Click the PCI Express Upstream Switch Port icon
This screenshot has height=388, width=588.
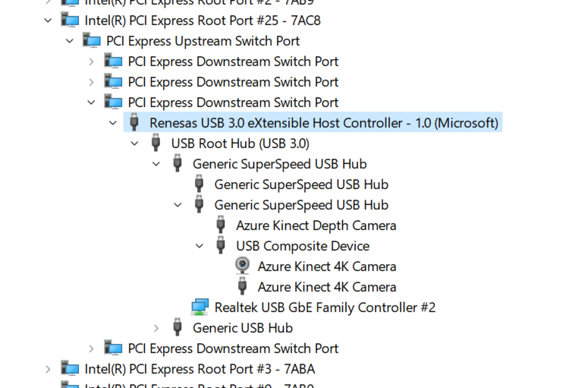92,41
